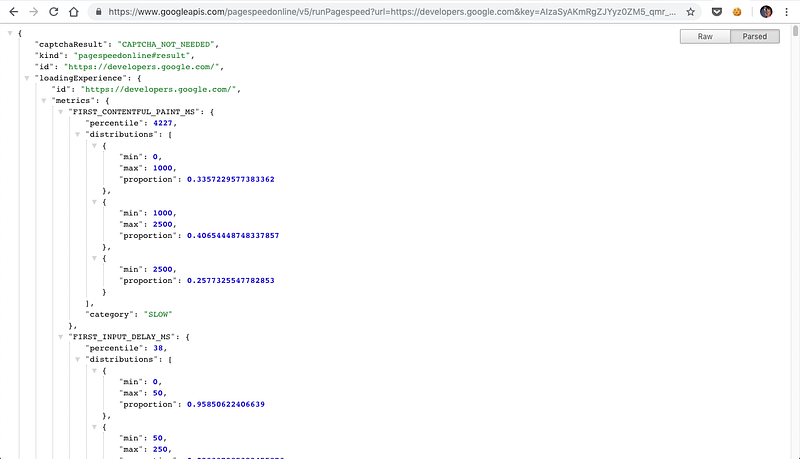Select the pagespeedonline#result value
The width and height of the screenshot is (800, 459).
(x=132, y=56)
